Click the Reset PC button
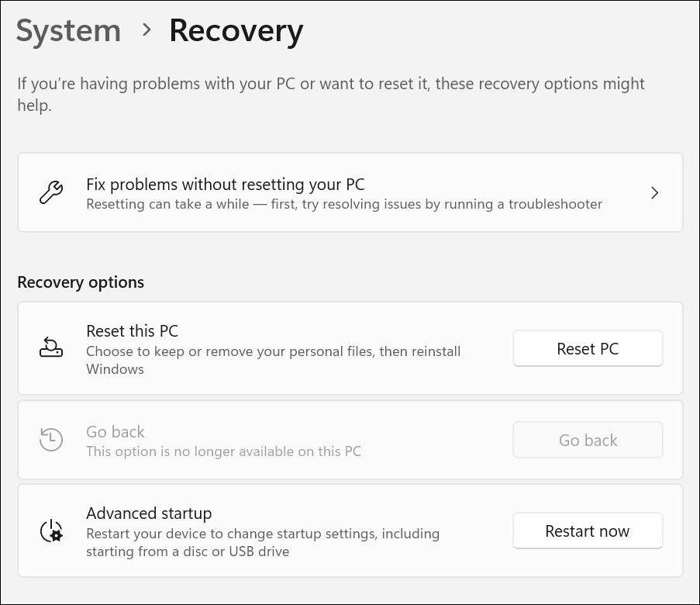 pyautogui.click(x=588, y=348)
